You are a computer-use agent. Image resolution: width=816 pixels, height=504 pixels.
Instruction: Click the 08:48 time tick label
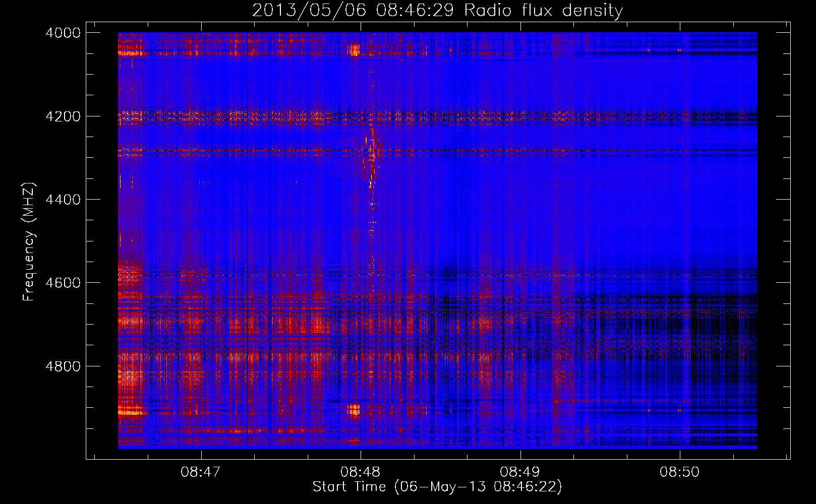pos(360,472)
